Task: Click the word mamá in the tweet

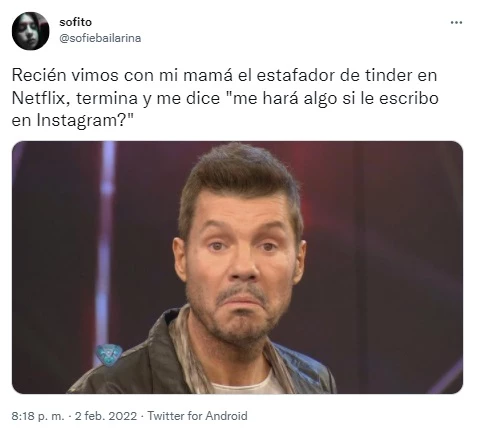Action: click(207, 75)
